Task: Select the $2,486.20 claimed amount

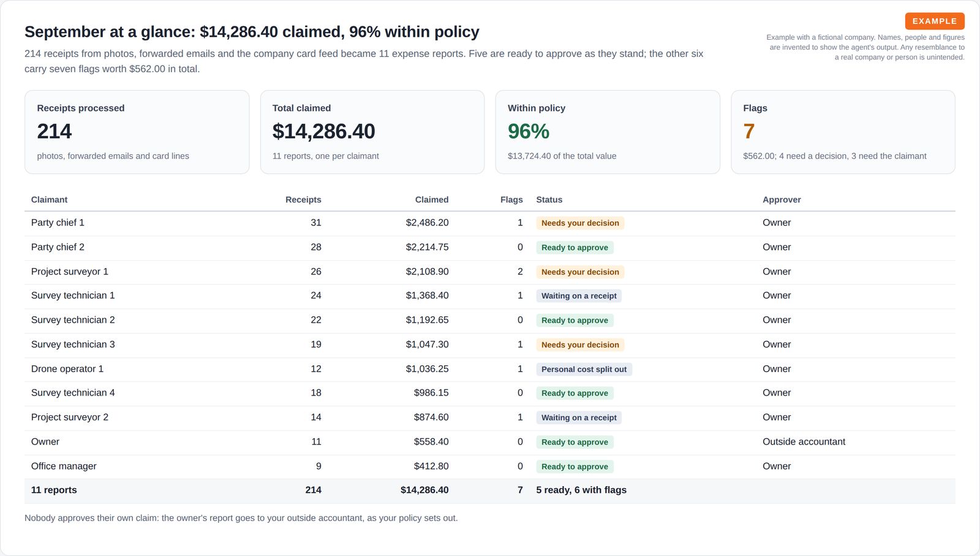Action: (427, 223)
